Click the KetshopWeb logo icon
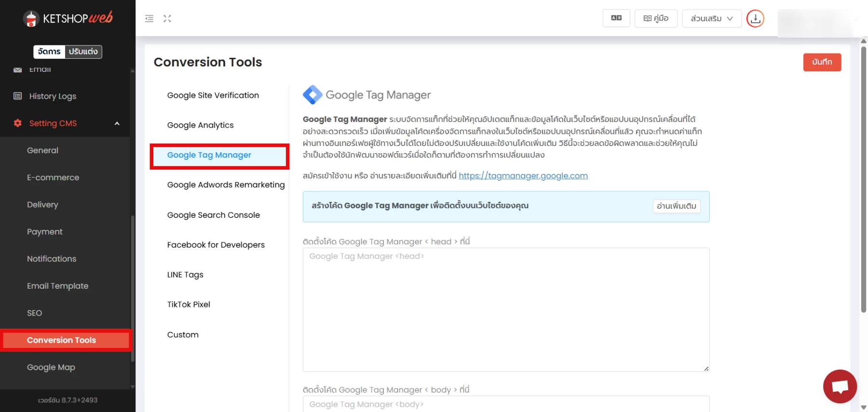 (31, 19)
